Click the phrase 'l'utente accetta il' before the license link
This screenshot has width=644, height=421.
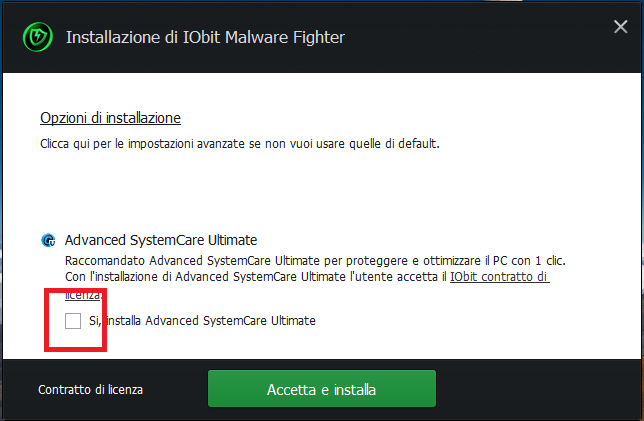coord(398,276)
